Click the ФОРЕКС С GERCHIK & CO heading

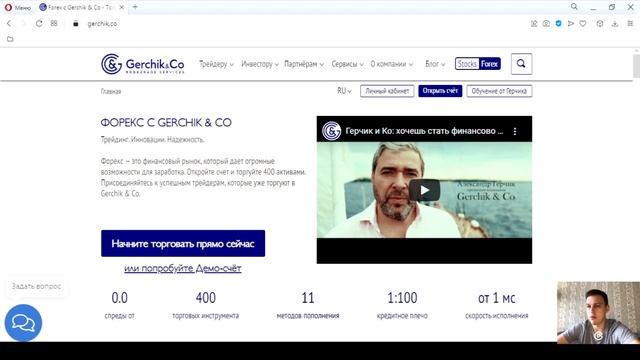[x=166, y=122]
